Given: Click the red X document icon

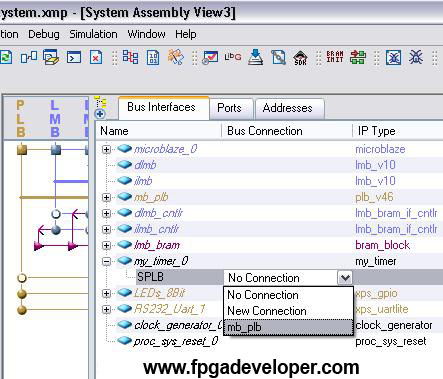Looking at the screenshot, I should (x=96, y=57).
